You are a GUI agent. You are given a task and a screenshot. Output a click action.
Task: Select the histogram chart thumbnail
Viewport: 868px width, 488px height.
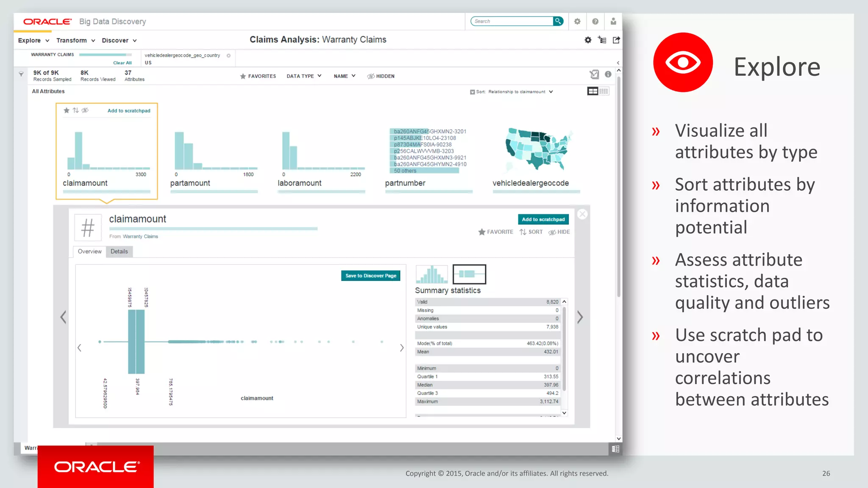point(431,274)
